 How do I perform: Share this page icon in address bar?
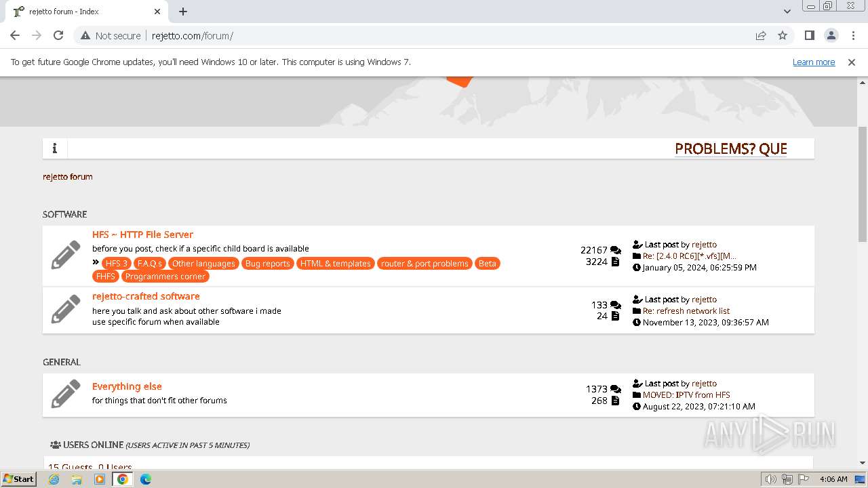(x=761, y=35)
